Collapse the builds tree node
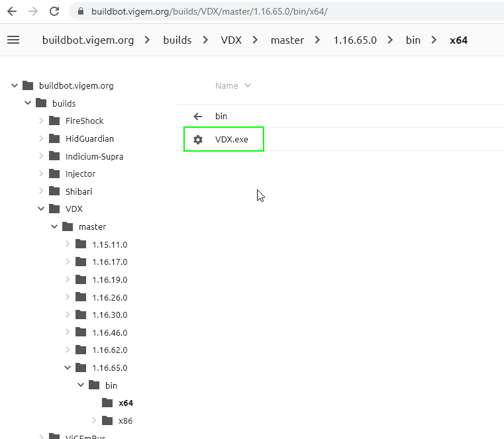Viewport: 504px width, 439px height. coord(28,103)
